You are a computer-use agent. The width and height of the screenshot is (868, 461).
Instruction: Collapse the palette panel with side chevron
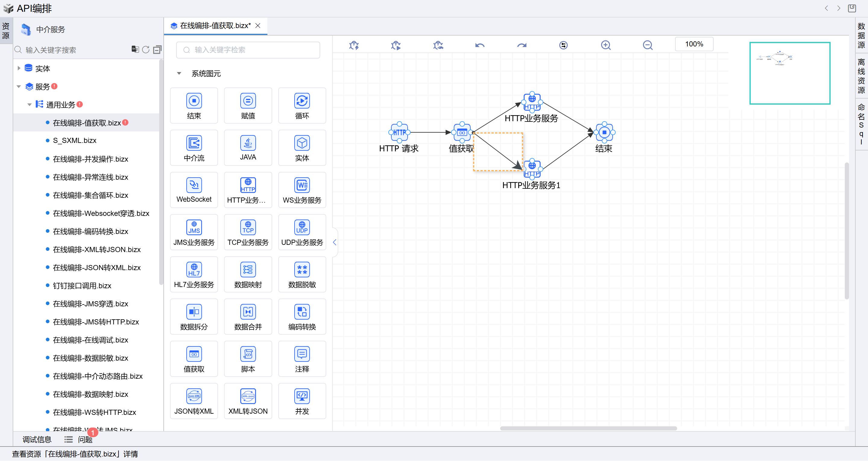[334, 242]
